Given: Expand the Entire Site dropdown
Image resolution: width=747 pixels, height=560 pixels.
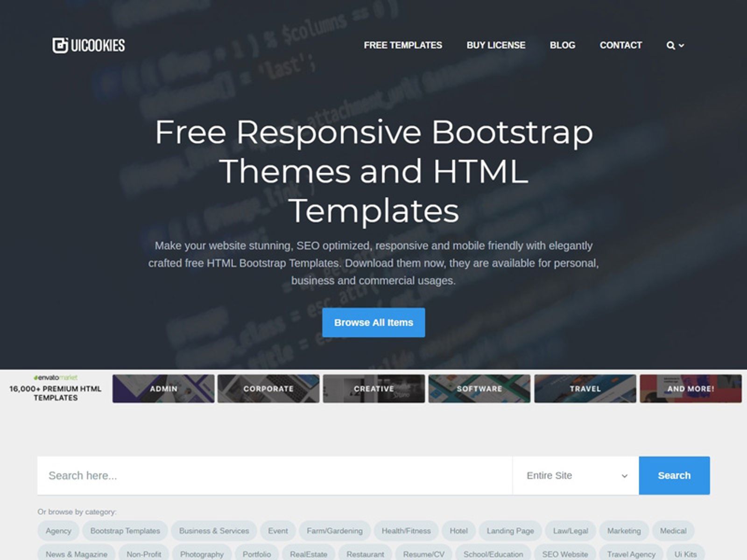Looking at the screenshot, I should click(x=576, y=476).
